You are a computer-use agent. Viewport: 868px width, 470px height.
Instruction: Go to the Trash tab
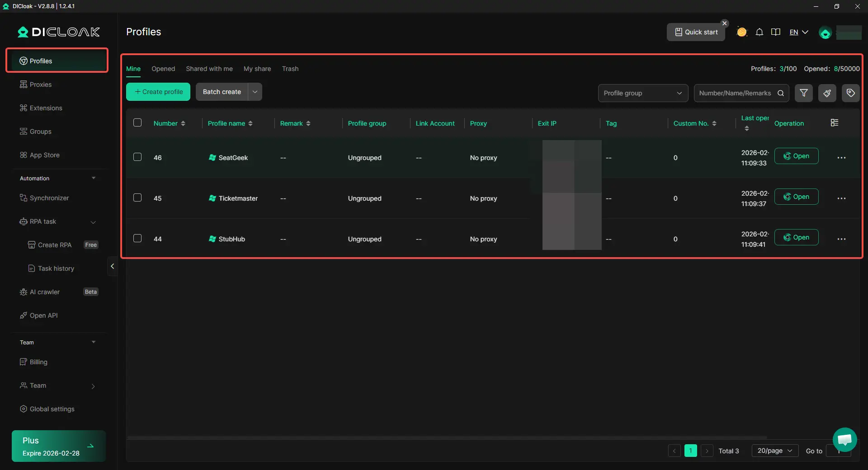tap(290, 69)
